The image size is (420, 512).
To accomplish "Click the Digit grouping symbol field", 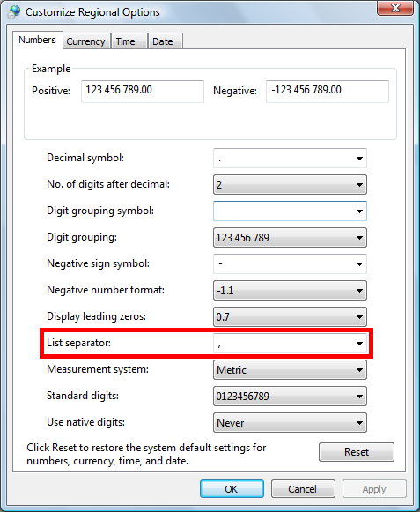I will 290,211.
